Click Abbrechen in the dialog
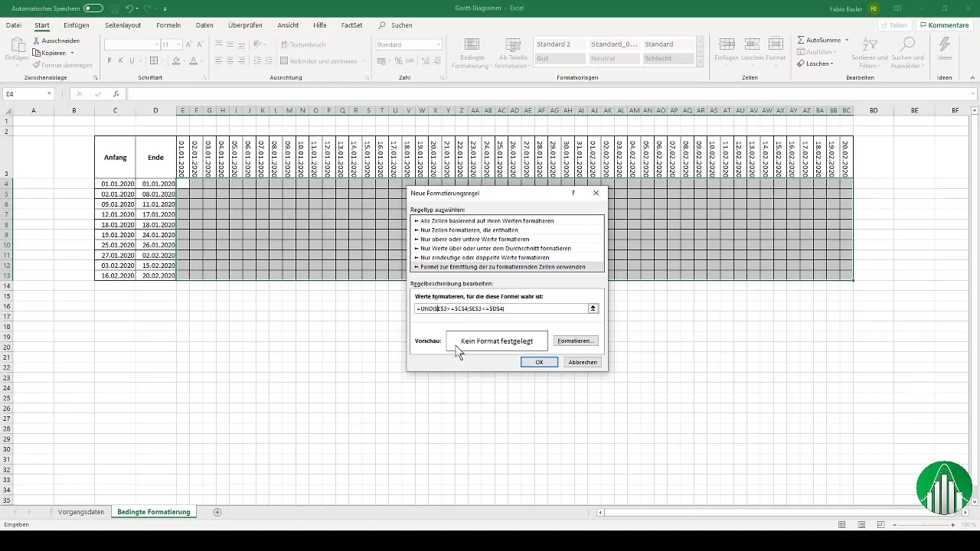This screenshot has height=551, width=980. click(583, 362)
